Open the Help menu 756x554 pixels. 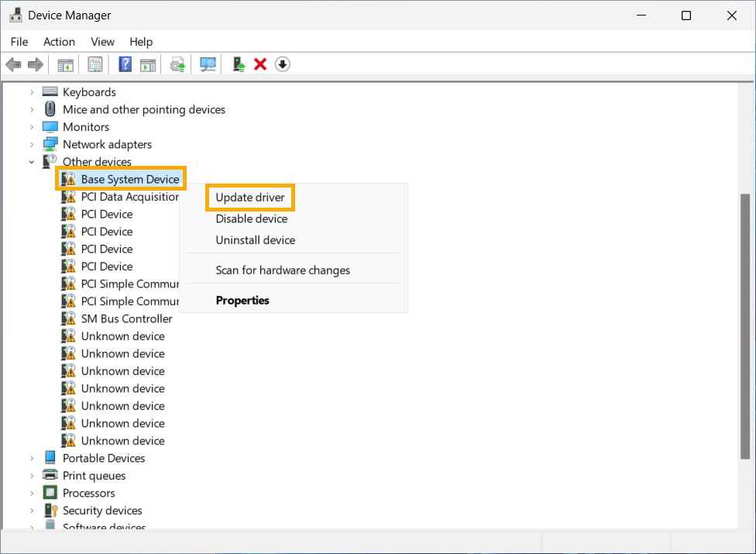tap(141, 42)
